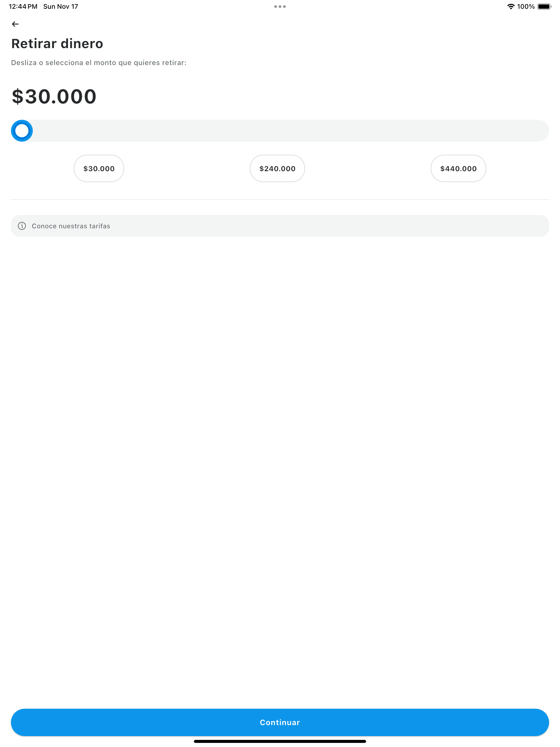Select the $440.000 preset amount chip

[458, 168]
